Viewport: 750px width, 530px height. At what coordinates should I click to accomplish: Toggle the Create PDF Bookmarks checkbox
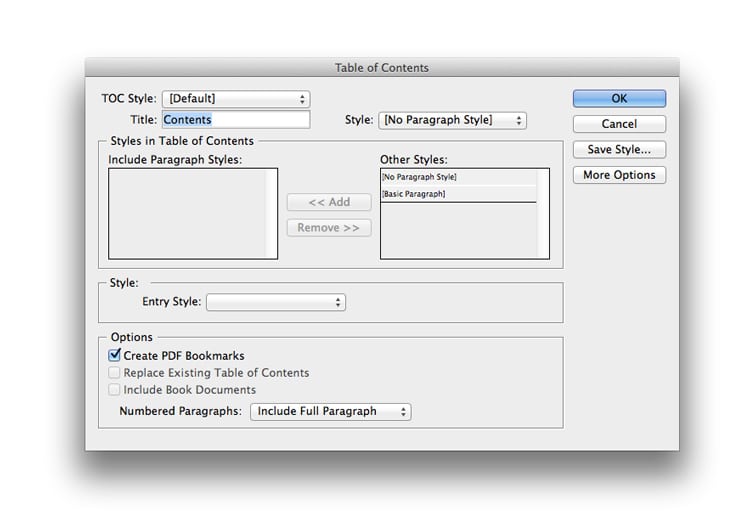[x=114, y=355]
